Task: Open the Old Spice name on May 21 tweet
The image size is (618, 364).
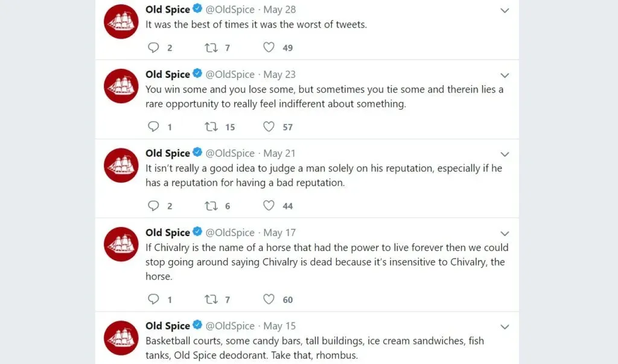Action: tap(168, 153)
